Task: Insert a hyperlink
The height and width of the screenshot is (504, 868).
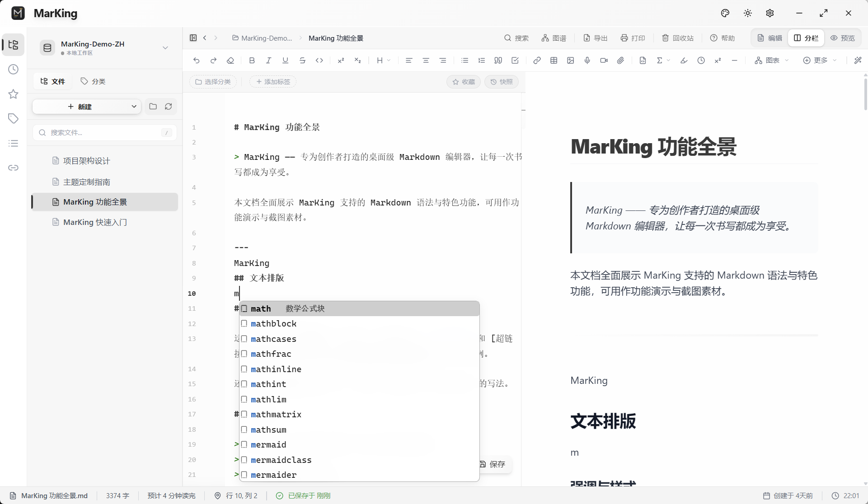Action: pyautogui.click(x=537, y=61)
